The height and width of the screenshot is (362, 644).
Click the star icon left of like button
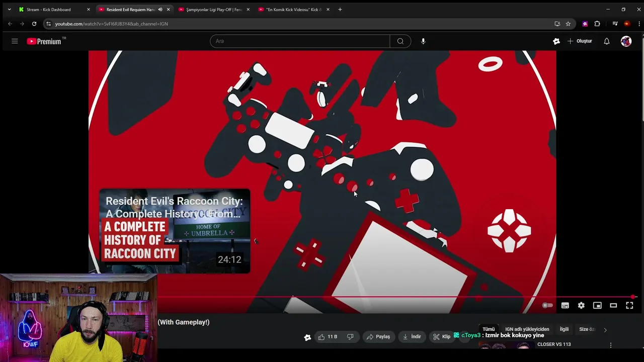[307, 337]
